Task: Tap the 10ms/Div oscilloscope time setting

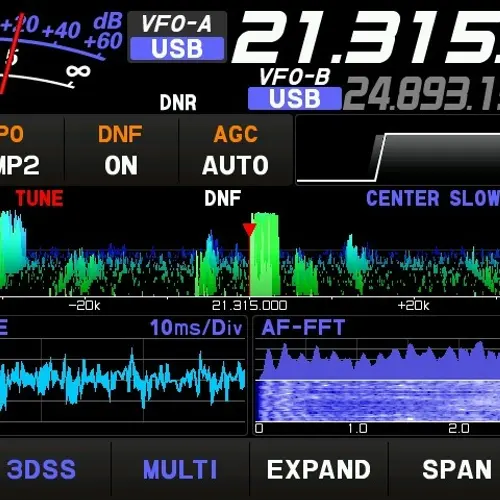Action: pos(196,328)
